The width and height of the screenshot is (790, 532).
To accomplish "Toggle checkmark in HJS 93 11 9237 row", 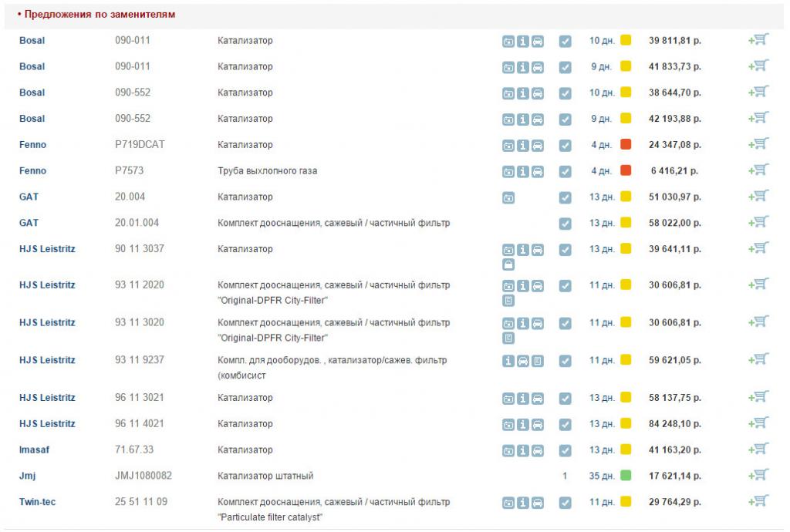I will tap(565, 361).
